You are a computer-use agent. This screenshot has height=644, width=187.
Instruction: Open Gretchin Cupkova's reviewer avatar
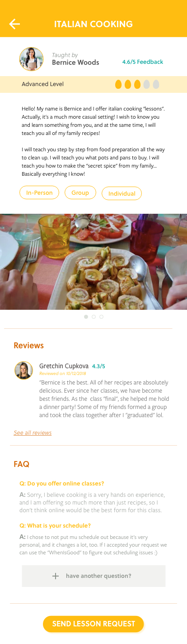pos(23,370)
